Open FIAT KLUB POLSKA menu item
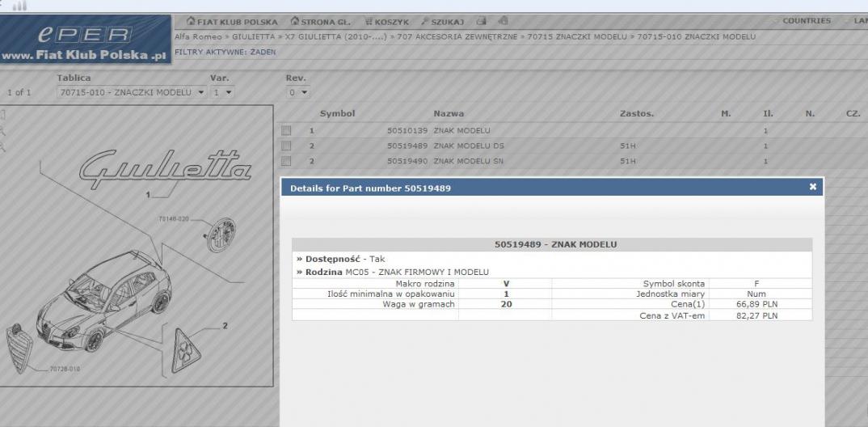Viewport: 868px width, 427px height. (232, 22)
